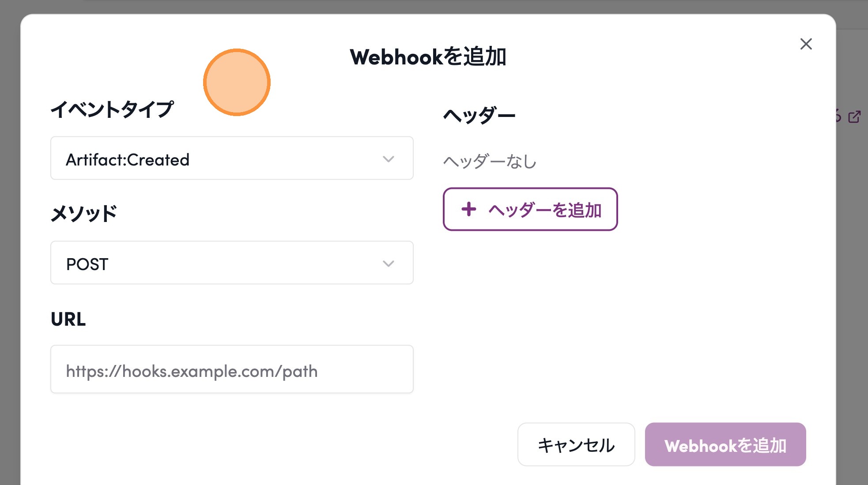The image size is (868, 485).
Task: Click the メソッド field label
Action: point(84,214)
